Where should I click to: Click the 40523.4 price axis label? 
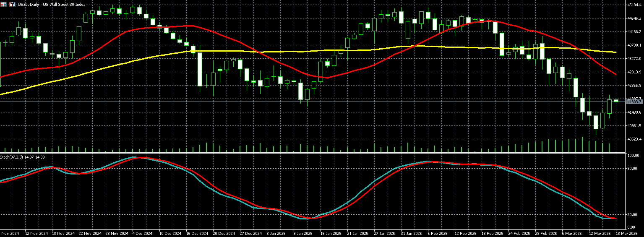pyautogui.click(x=634, y=139)
